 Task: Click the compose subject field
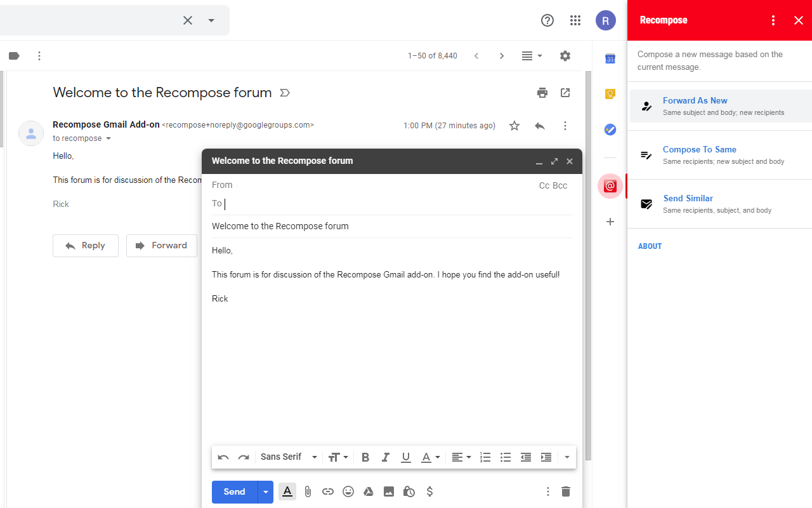pyautogui.click(x=392, y=226)
